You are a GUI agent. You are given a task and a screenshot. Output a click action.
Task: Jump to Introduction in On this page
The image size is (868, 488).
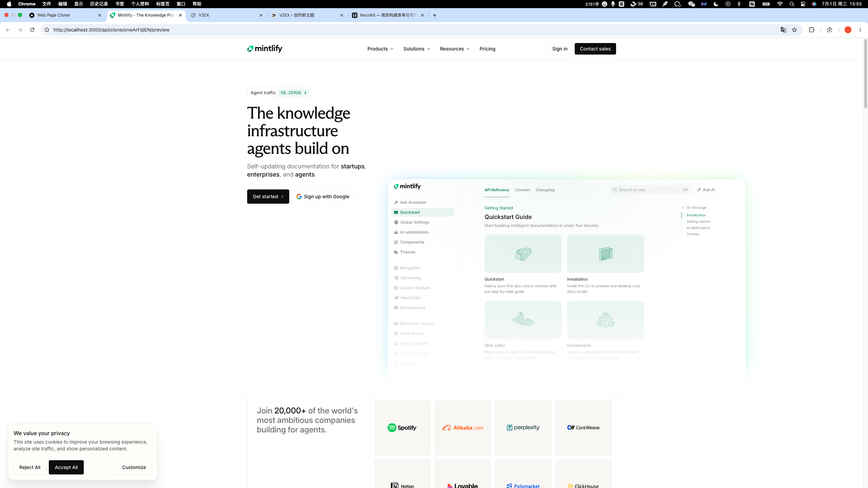[696, 215]
